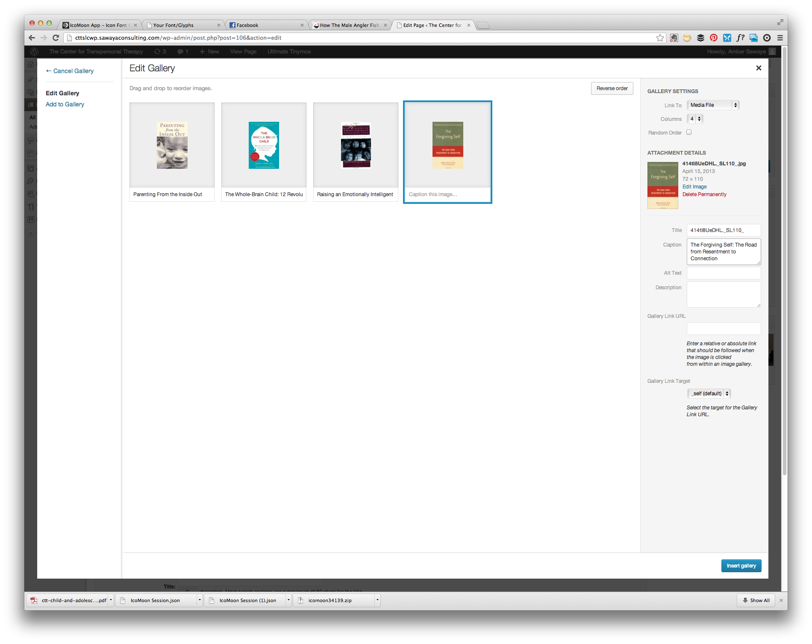This screenshot has width=812, height=644.
Task: Click the Edit Image link
Action: click(694, 187)
